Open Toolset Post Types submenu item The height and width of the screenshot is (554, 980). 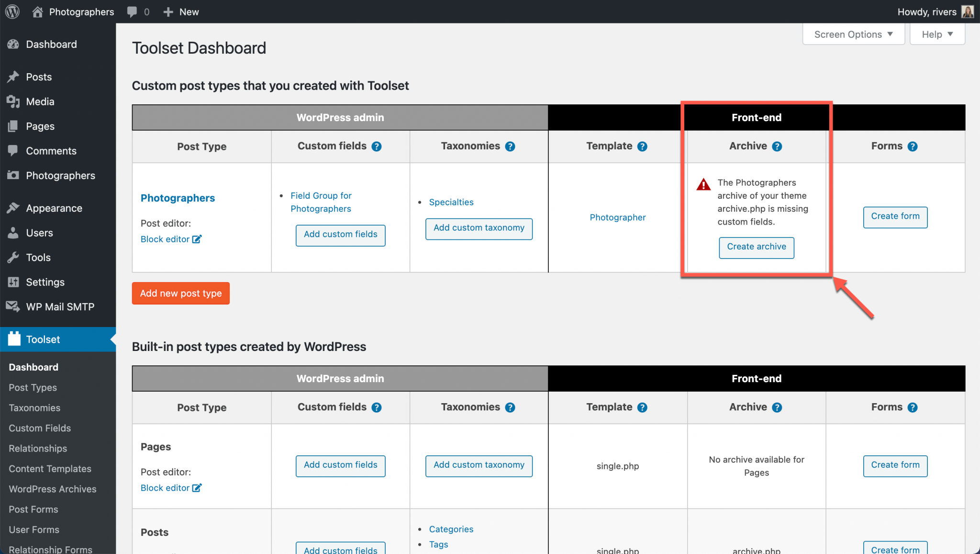(33, 387)
